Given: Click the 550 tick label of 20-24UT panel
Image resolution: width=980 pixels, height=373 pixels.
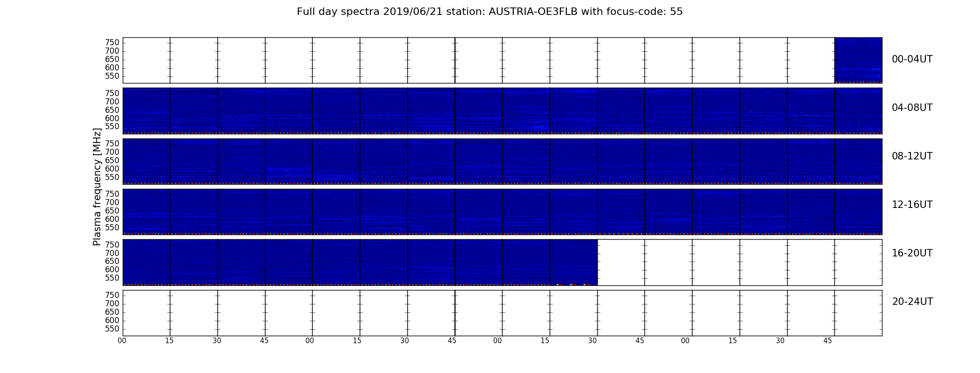Looking at the screenshot, I should [112, 329].
